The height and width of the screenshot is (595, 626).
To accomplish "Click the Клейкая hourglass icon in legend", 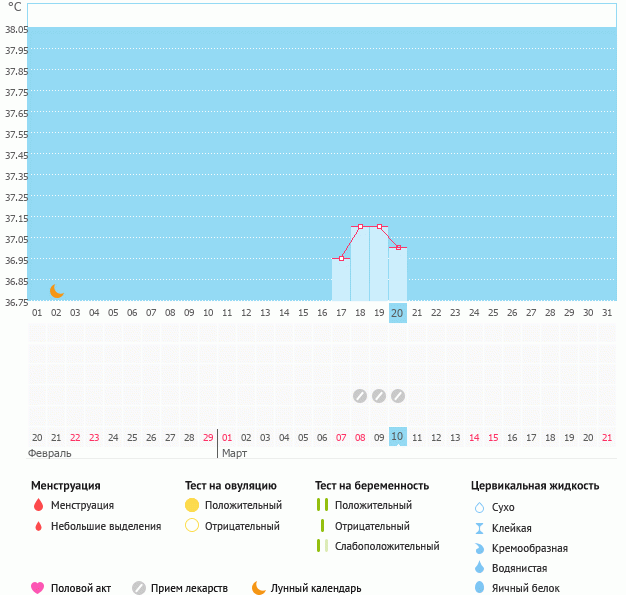I will [479, 528].
